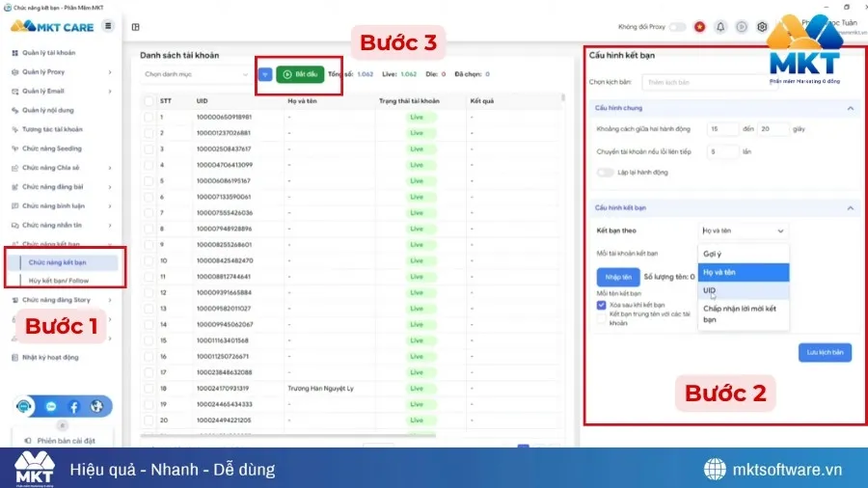The height and width of the screenshot is (488, 868).
Task: Click the account table vertical scrollbar
Action: pyautogui.click(x=563, y=98)
